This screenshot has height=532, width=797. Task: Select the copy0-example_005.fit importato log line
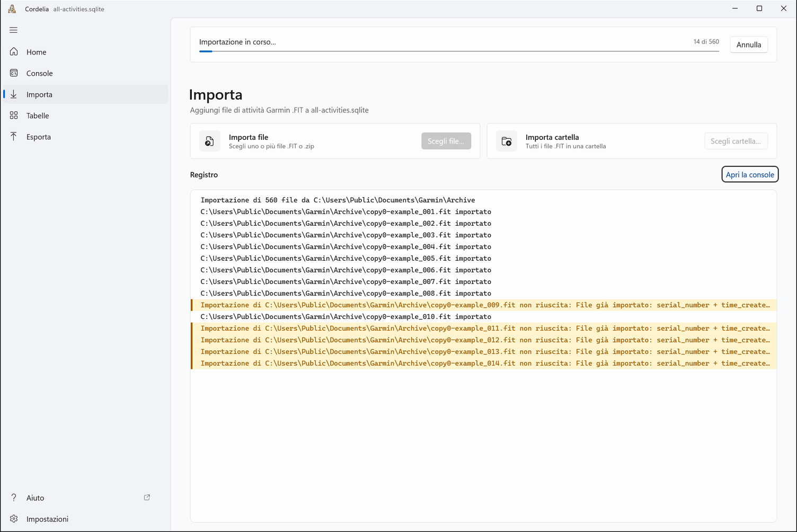(x=484, y=258)
